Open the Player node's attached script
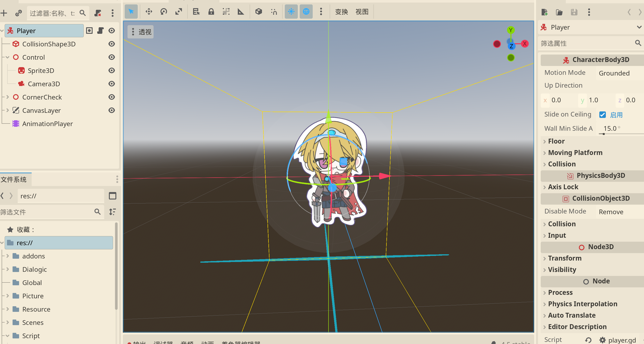Viewport: 644px width, 344px height. pos(101,31)
